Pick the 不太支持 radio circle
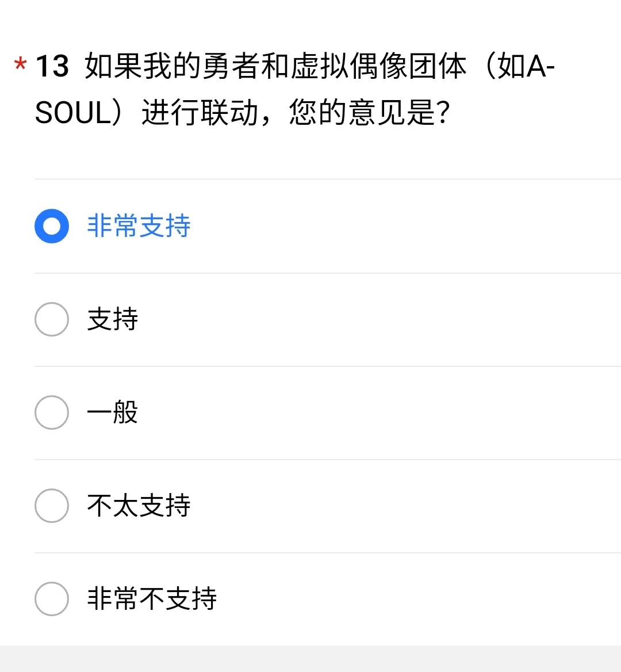Viewport: 621px width, 672px height. click(52, 506)
